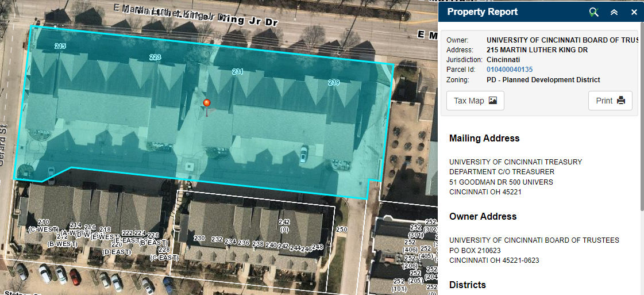Viewport: 644px width, 295px height.
Task: Print the property report
Action: [610, 101]
